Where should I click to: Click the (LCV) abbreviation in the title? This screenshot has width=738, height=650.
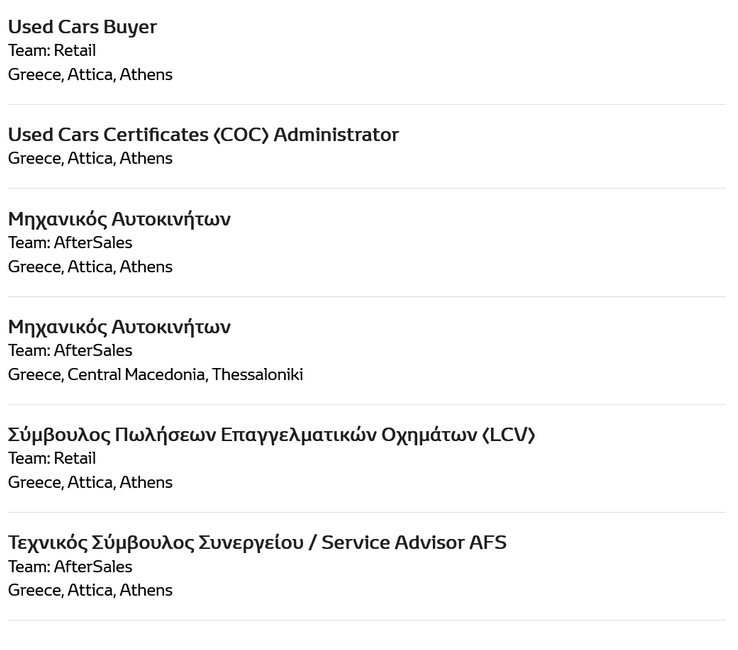pos(509,434)
